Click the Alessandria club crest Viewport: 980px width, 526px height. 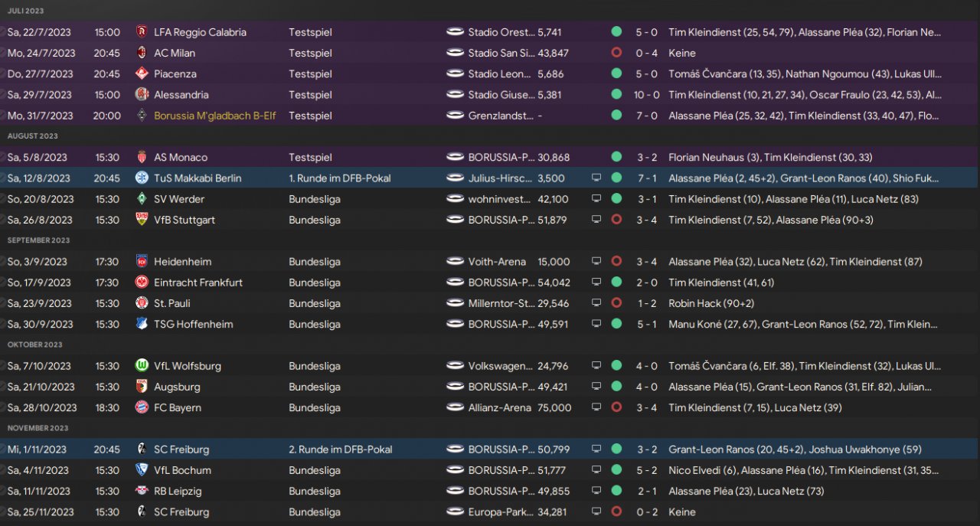click(141, 95)
